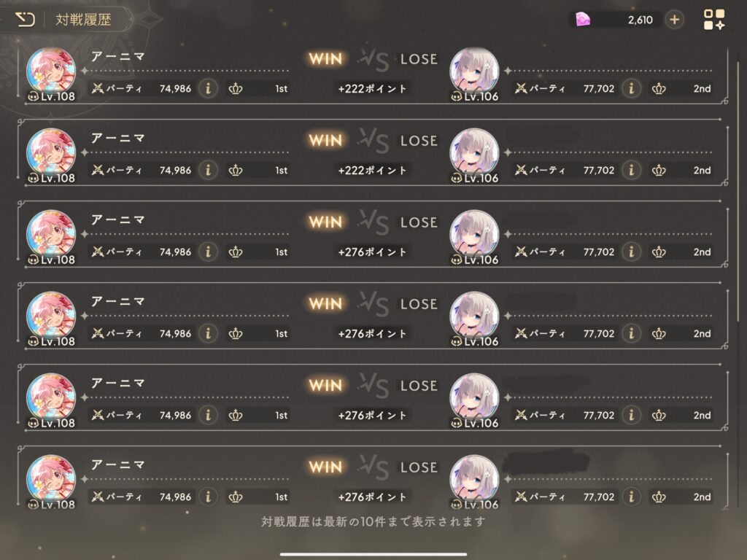Tap the pink gem currency icon

[583, 20]
